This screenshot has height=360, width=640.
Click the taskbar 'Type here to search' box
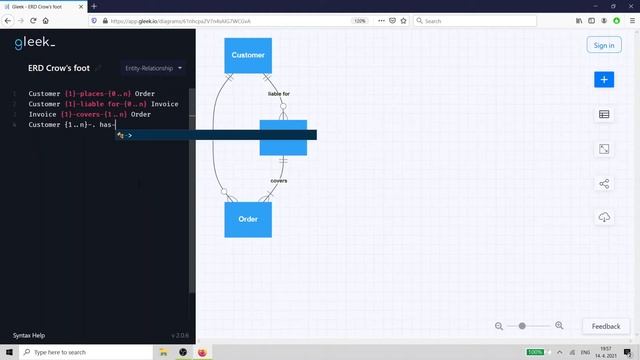86,352
